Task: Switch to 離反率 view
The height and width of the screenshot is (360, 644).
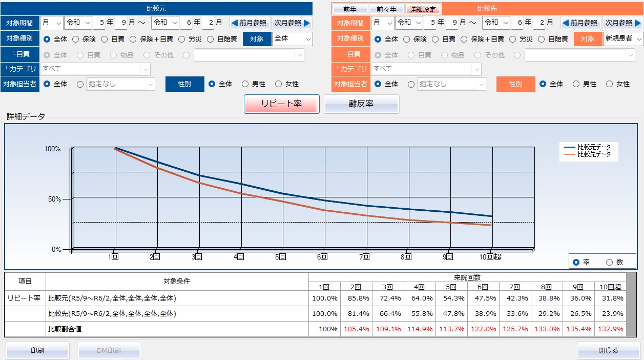Action: [361, 104]
